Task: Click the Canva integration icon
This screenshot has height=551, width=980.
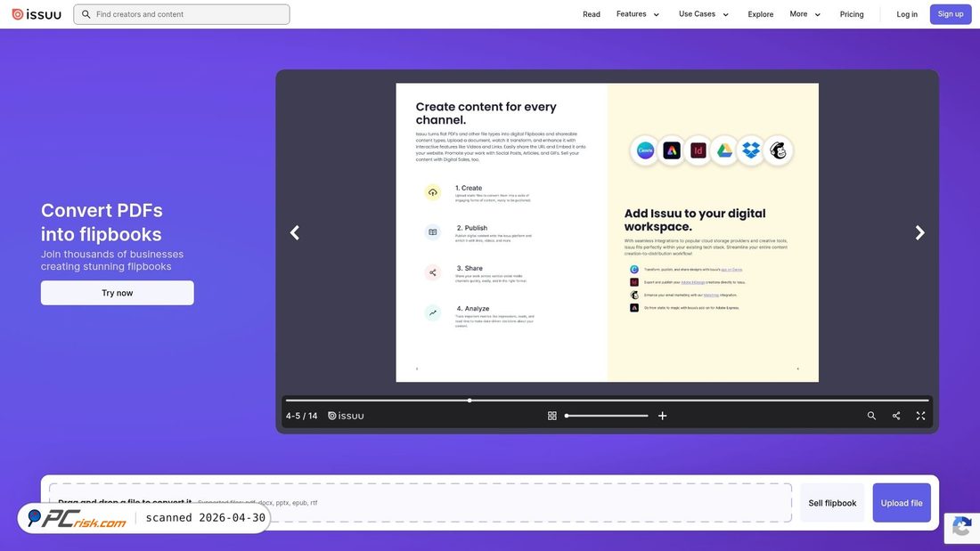Action: point(645,150)
